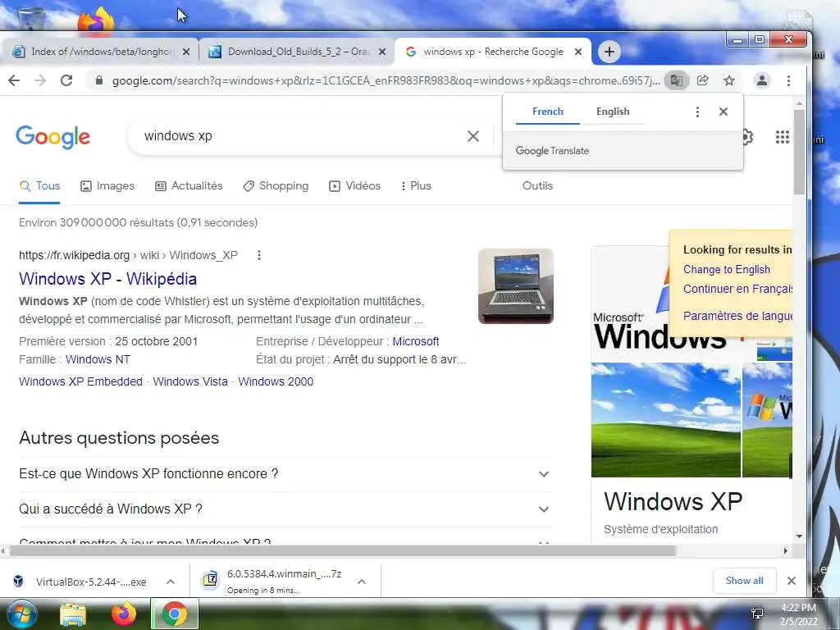The width and height of the screenshot is (840, 630).
Task: Open the Microsoft developer link
Action: tap(416, 341)
